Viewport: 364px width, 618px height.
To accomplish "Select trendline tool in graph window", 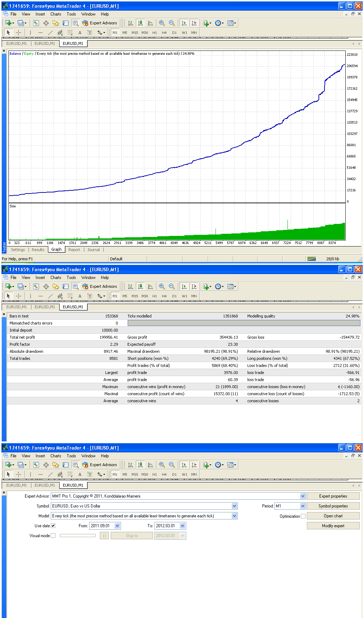I will [50, 32].
